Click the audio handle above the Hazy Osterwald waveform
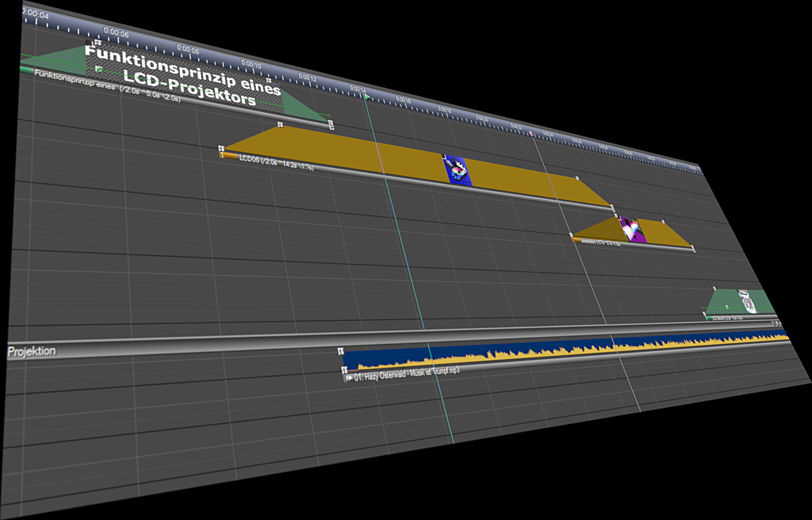The width and height of the screenshot is (812, 520). [x=341, y=351]
